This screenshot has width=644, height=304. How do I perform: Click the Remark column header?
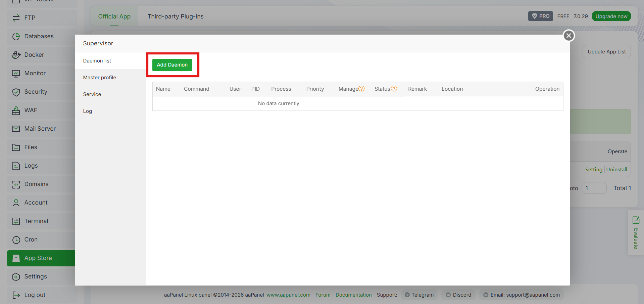tap(417, 89)
